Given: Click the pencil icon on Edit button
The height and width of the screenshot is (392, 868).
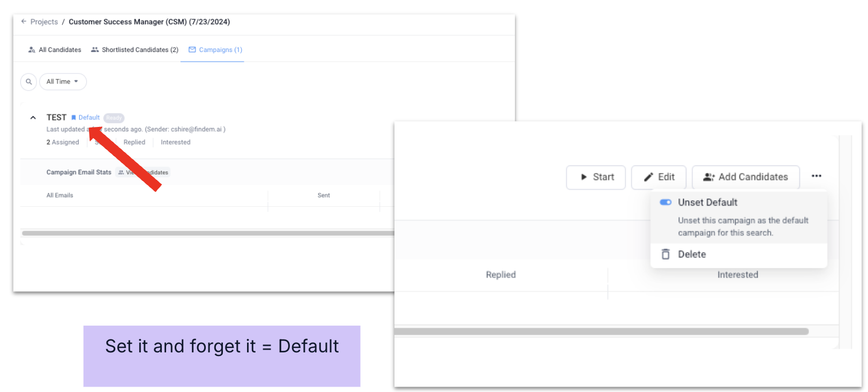Looking at the screenshot, I should 648,177.
